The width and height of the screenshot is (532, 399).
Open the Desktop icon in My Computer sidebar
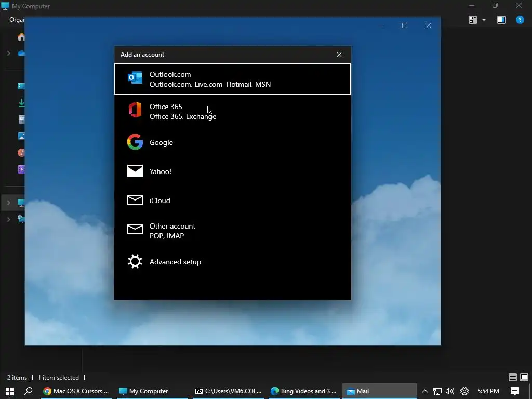tap(21, 86)
